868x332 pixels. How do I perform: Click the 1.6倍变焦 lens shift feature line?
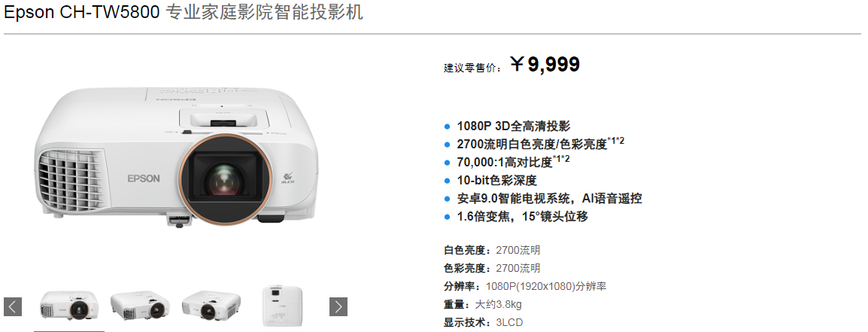coord(523,216)
